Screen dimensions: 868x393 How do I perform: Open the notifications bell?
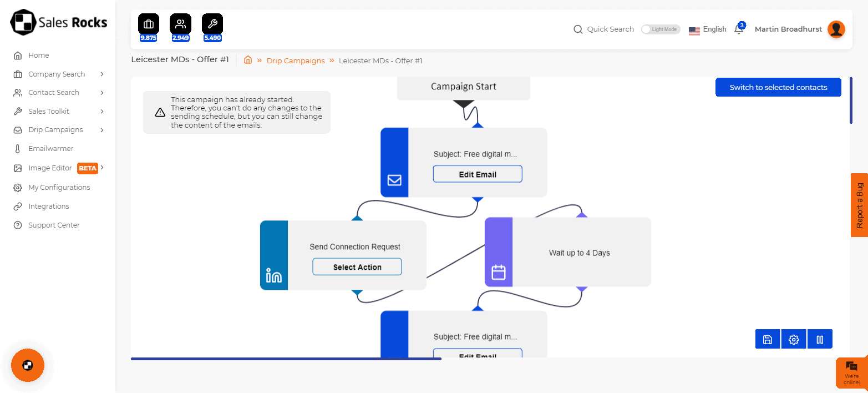coord(739,29)
